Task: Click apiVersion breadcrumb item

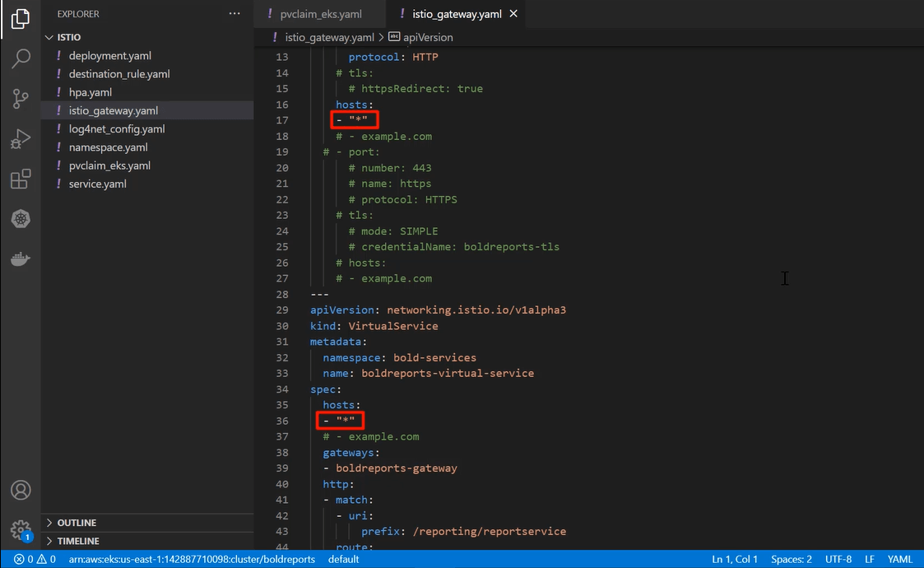Action: pyautogui.click(x=428, y=37)
